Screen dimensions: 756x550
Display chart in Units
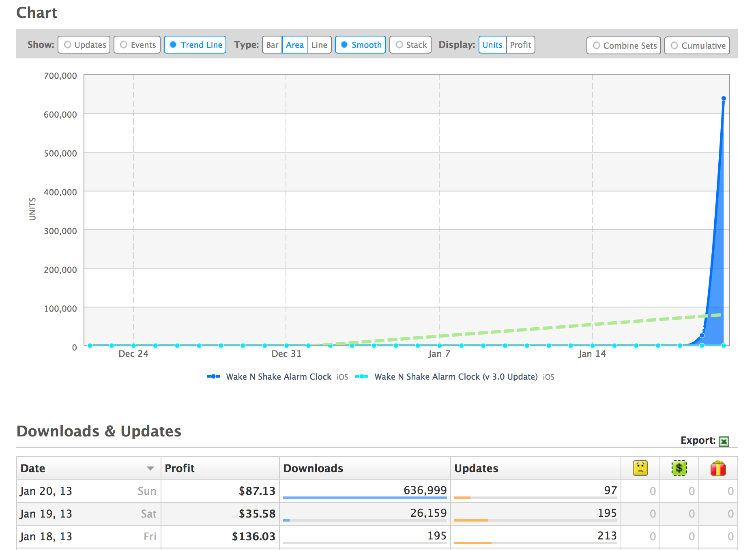(492, 45)
